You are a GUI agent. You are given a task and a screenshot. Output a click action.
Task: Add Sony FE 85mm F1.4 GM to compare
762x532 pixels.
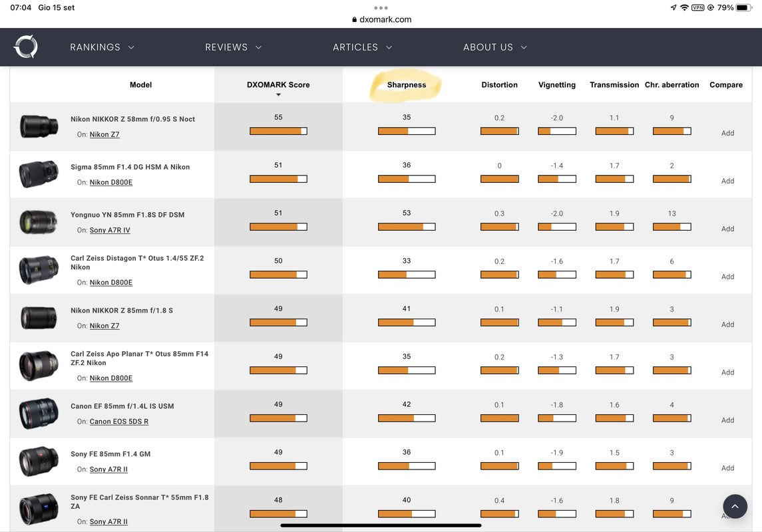coord(727,468)
